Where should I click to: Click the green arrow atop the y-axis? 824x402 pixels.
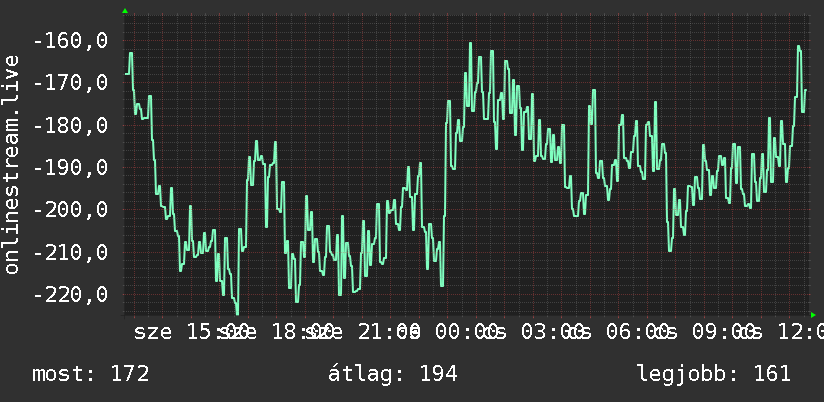(125, 11)
